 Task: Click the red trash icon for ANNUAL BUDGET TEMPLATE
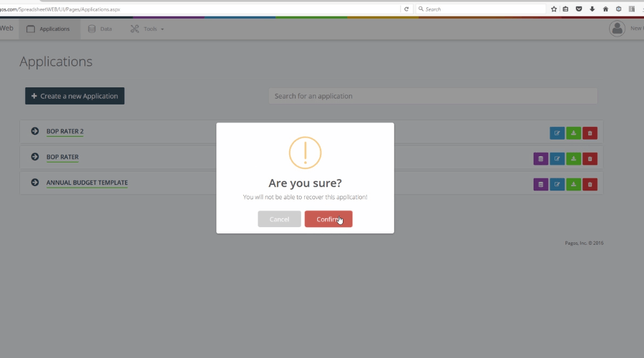[590, 185]
